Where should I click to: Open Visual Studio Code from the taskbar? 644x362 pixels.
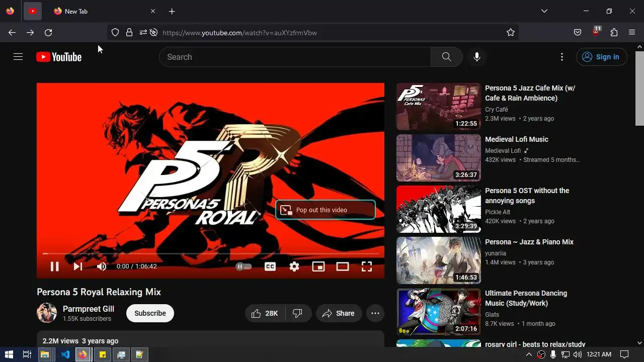point(65,354)
